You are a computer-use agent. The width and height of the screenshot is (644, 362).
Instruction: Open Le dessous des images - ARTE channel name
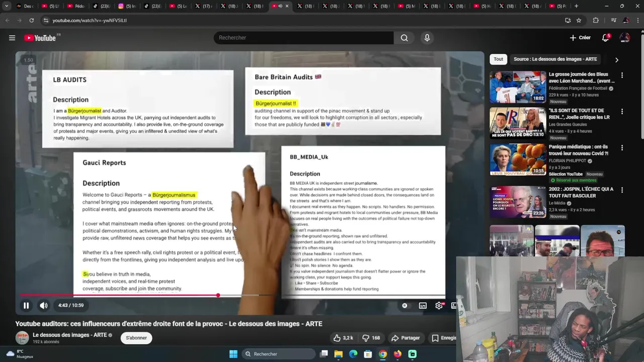tap(70, 335)
